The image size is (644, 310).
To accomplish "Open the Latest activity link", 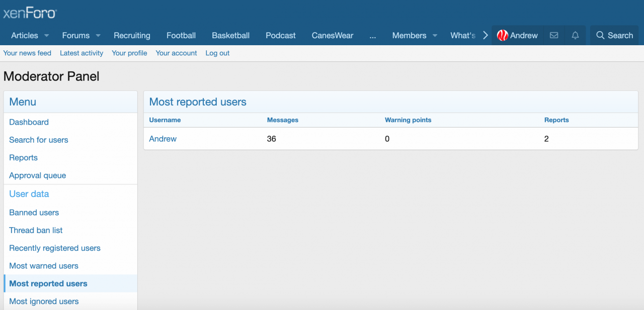I will click(82, 53).
